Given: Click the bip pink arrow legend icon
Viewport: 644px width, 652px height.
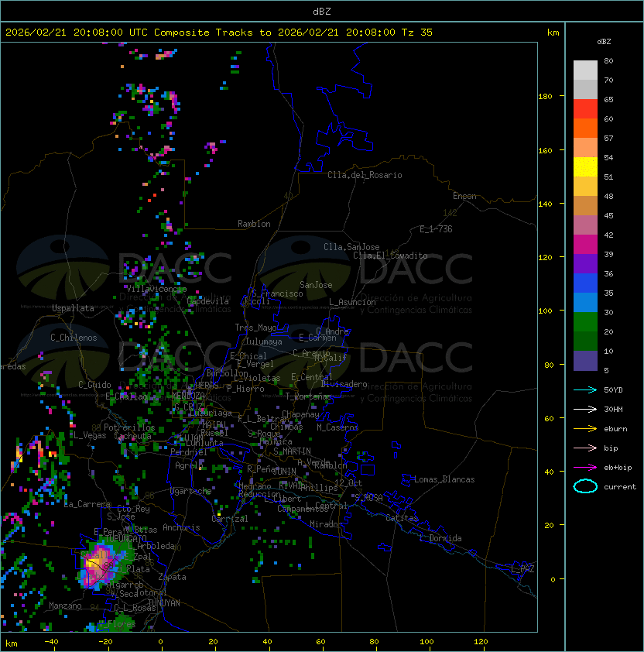Looking at the screenshot, I should point(585,448).
